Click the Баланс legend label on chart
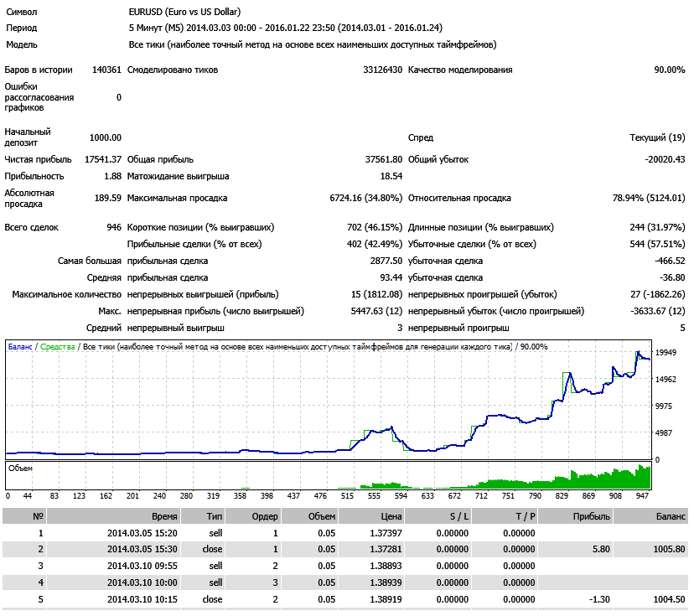 pos(20,347)
